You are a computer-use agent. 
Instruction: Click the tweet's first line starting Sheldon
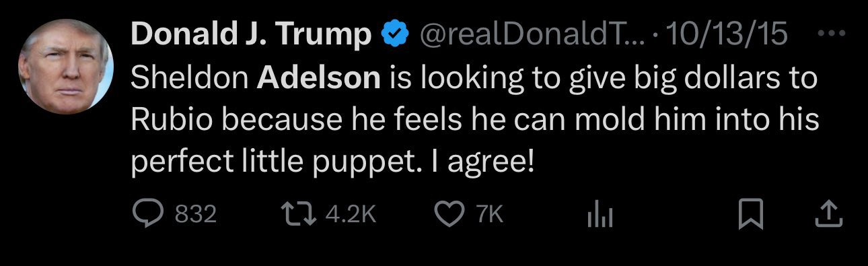click(x=474, y=79)
